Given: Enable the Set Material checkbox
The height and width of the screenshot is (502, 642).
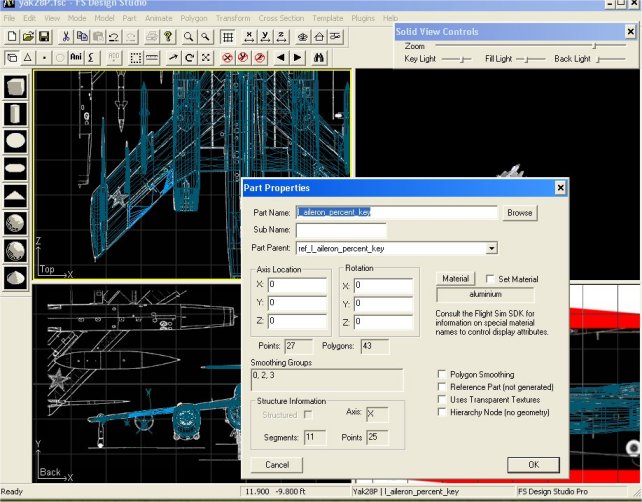Looking at the screenshot, I should (489, 279).
